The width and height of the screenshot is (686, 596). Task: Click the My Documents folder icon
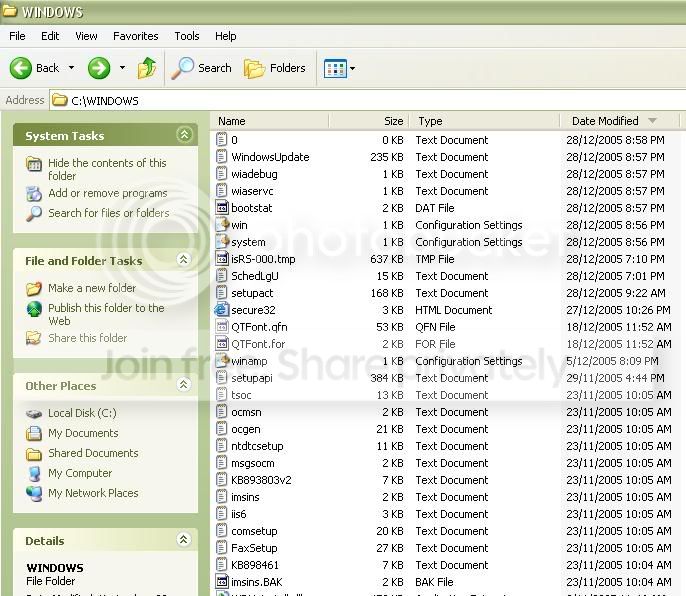click(34, 433)
